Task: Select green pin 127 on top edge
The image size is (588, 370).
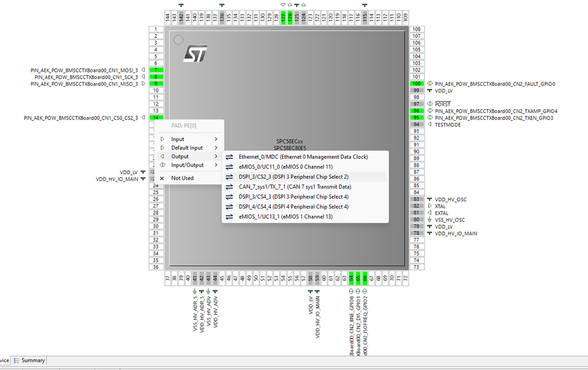Action: coord(283,17)
